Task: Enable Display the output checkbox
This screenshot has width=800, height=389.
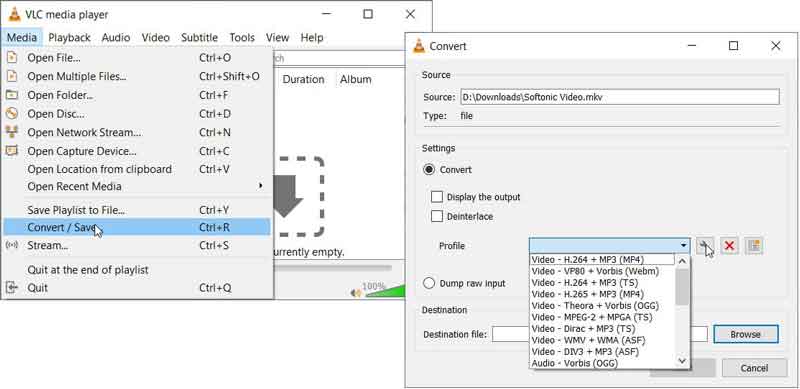Action: pyautogui.click(x=437, y=197)
